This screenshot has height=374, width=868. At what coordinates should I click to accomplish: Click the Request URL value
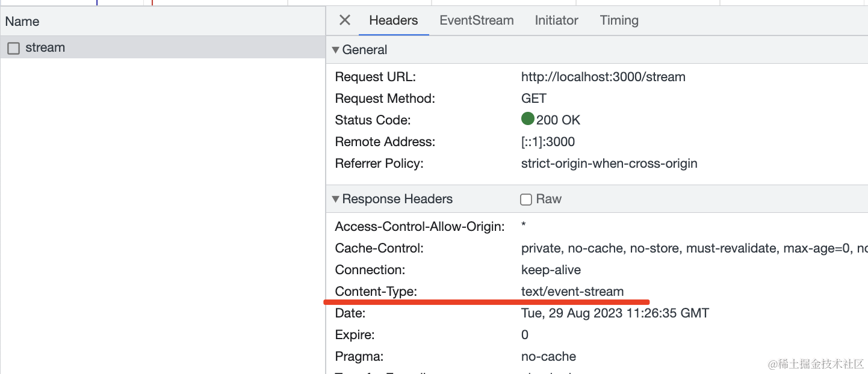pyautogui.click(x=603, y=77)
